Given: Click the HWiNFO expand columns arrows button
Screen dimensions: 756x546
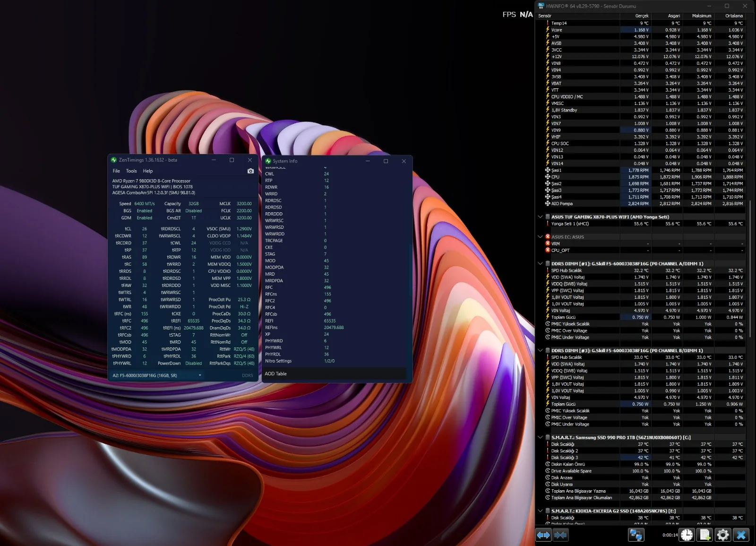Looking at the screenshot, I should pyautogui.click(x=543, y=535).
